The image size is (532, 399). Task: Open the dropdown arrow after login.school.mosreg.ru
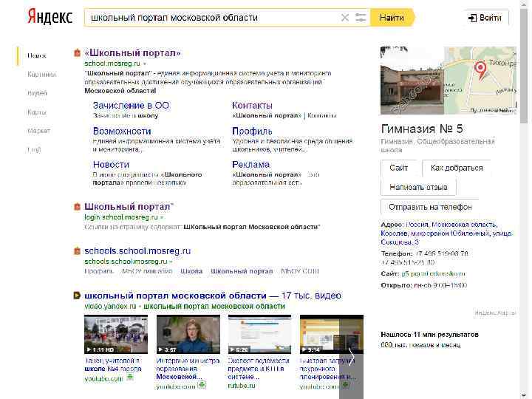(x=162, y=217)
